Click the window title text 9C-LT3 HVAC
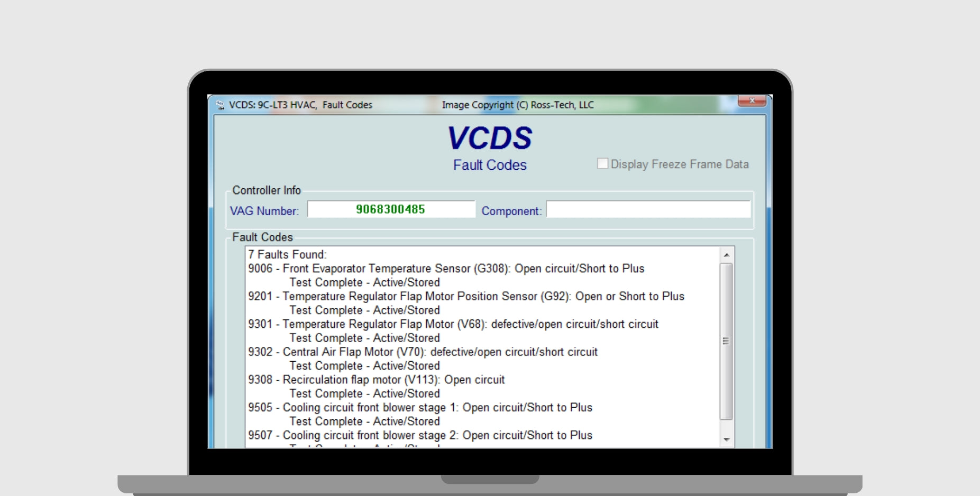The width and height of the screenshot is (980, 496). pyautogui.click(x=300, y=105)
